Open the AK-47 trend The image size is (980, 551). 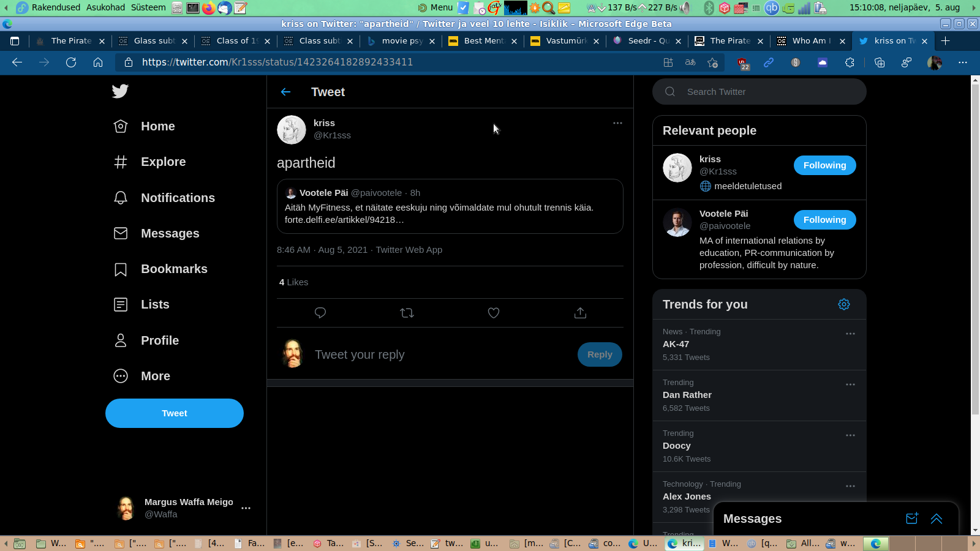[x=759, y=345]
